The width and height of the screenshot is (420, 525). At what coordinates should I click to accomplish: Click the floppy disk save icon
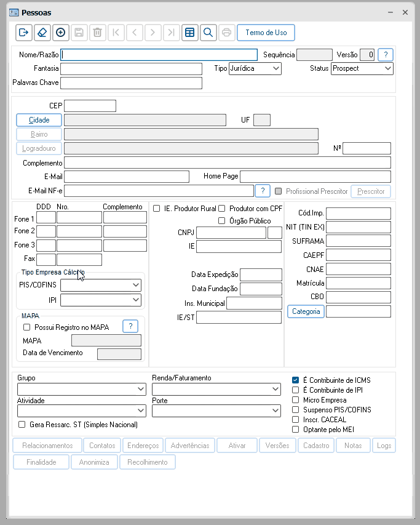coord(79,33)
